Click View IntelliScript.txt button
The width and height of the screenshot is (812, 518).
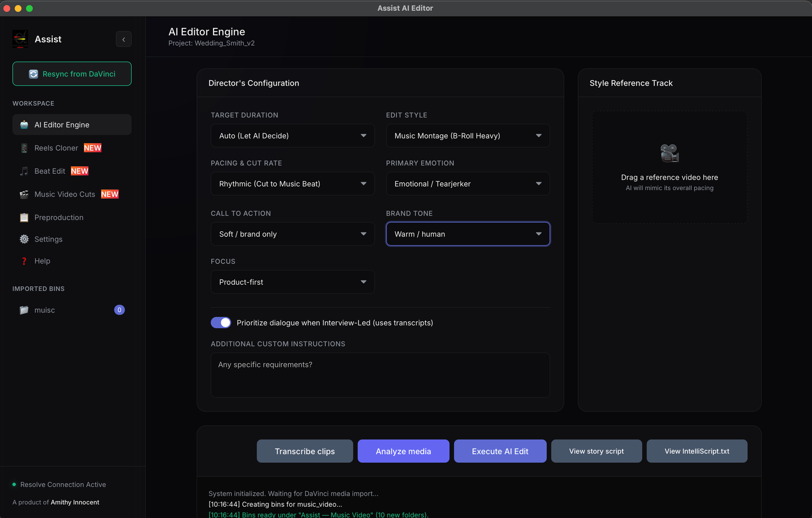(697, 451)
